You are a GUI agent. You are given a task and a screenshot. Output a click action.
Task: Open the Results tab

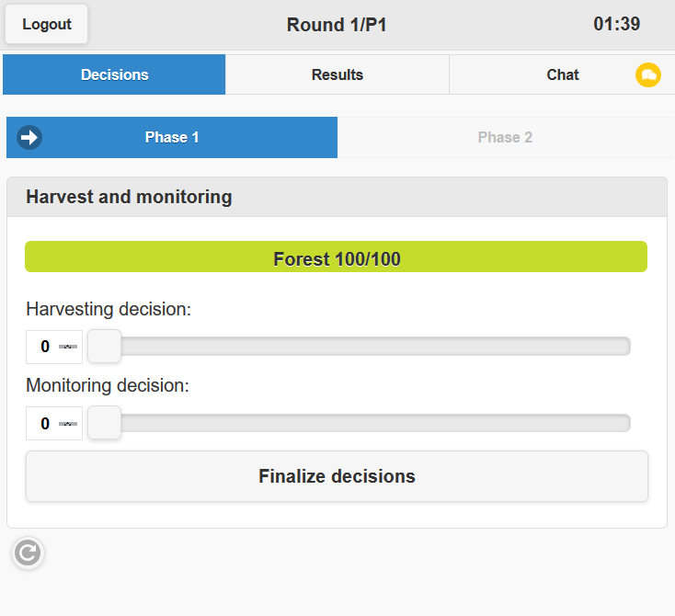pos(337,75)
